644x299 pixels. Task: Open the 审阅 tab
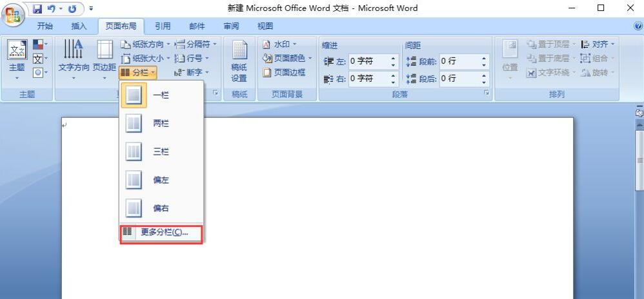tap(231, 26)
